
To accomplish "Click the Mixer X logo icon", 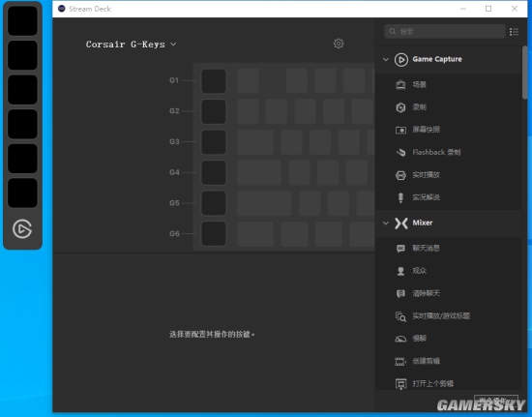I will pyautogui.click(x=401, y=223).
